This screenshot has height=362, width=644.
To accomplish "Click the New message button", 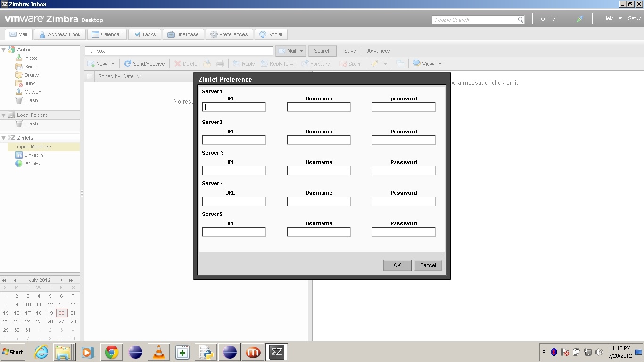I will tap(97, 64).
